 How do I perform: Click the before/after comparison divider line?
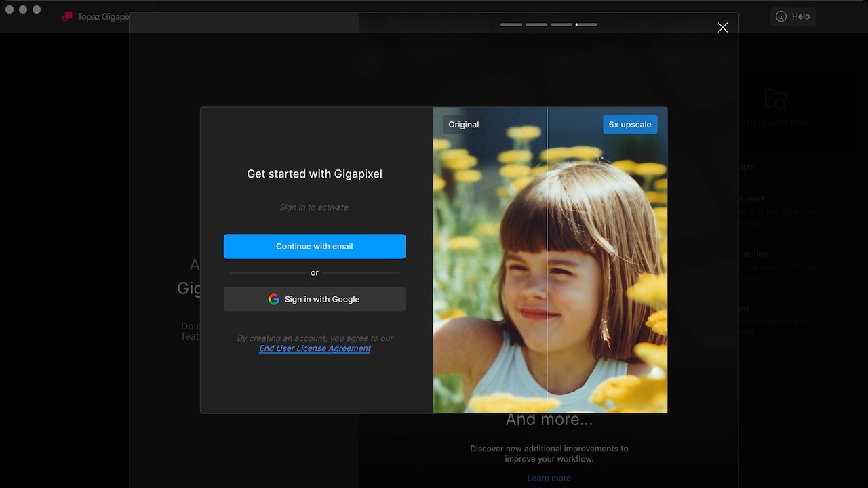click(547, 260)
